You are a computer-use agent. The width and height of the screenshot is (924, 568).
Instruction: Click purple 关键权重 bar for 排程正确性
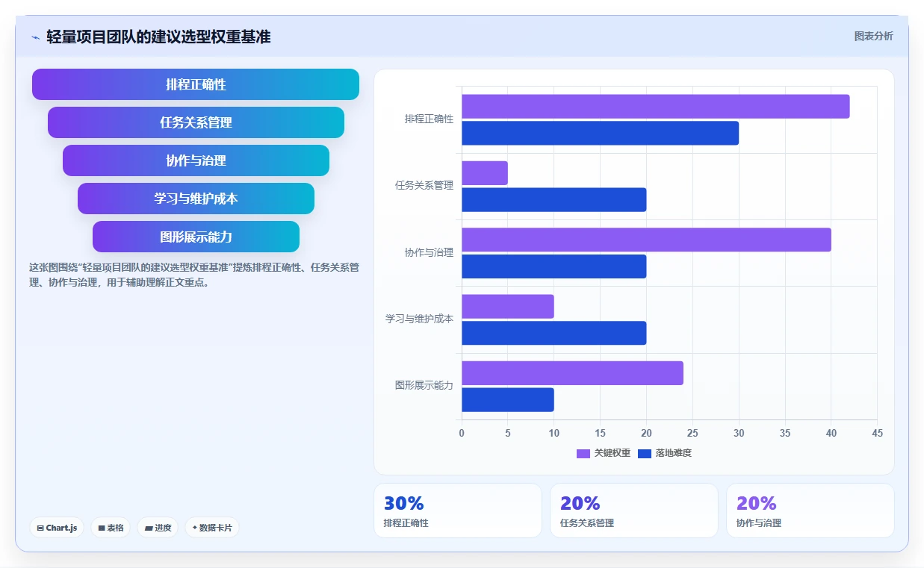(655, 107)
